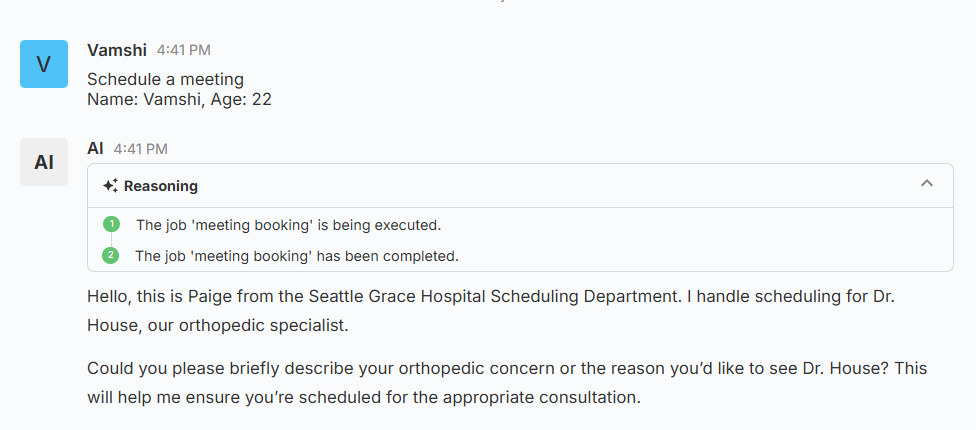The width and height of the screenshot is (976, 430).
Task: Open Vamshi's profile via username
Action: click(117, 50)
